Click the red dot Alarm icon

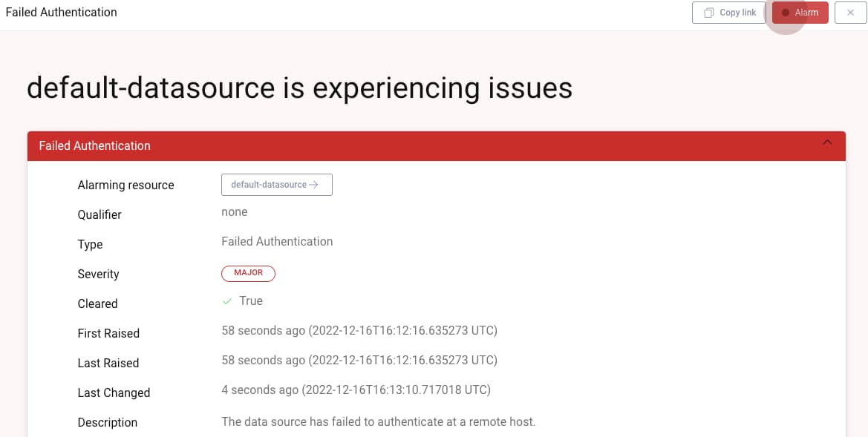coord(786,13)
